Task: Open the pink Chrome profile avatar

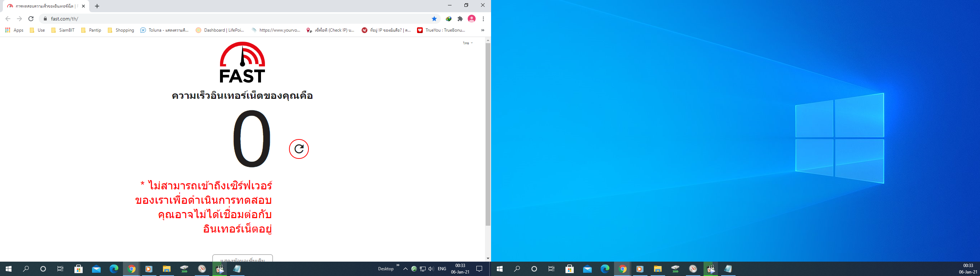Action: (472, 19)
